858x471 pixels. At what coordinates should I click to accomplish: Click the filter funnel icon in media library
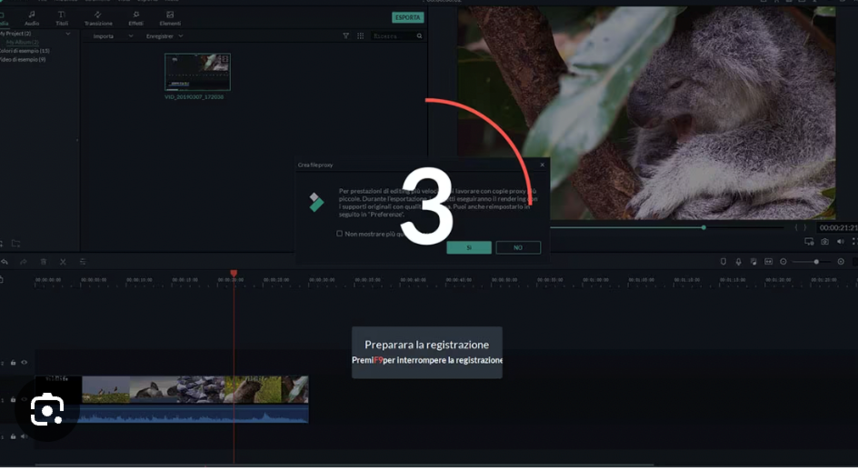347,36
